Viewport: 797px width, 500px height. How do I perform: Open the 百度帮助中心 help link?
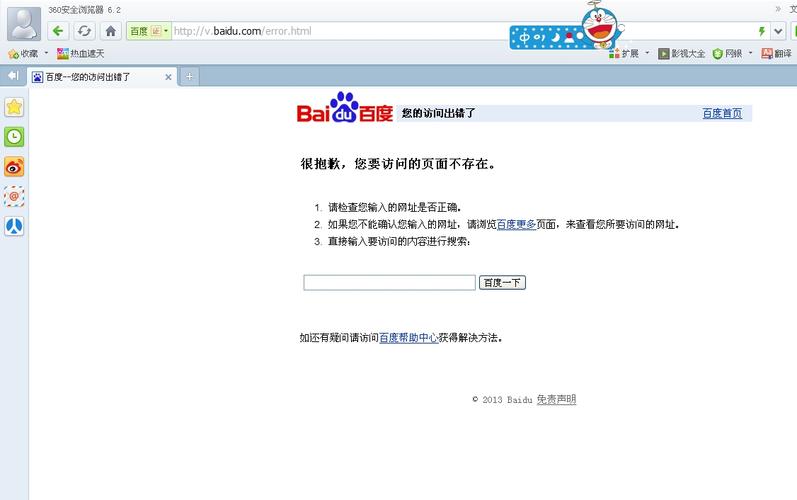(x=409, y=337)
